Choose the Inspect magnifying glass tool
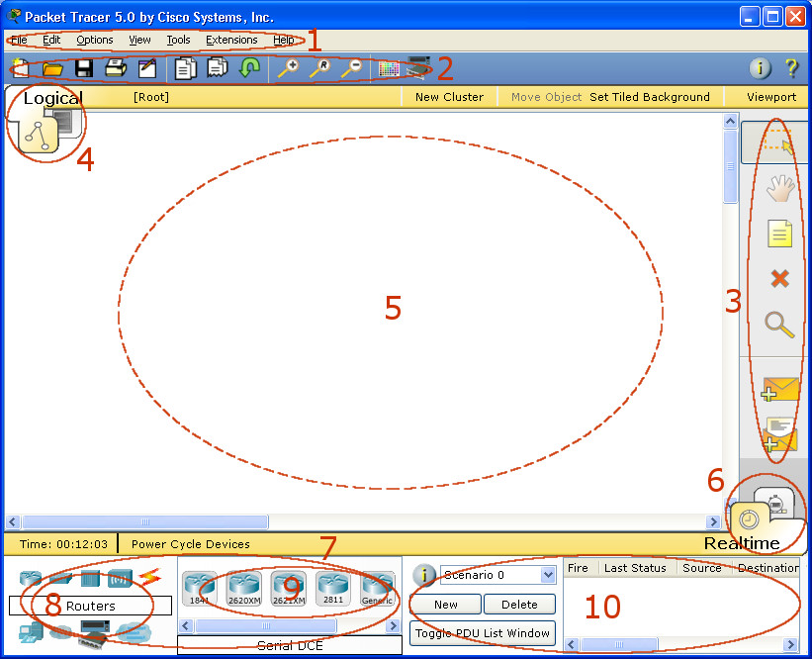 [x=779, y=325]
